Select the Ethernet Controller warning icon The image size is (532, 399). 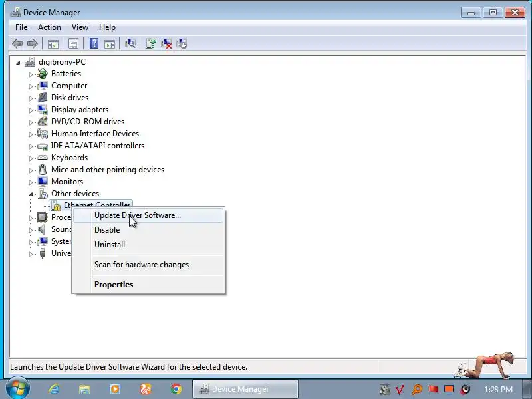[x=55, y=205]
